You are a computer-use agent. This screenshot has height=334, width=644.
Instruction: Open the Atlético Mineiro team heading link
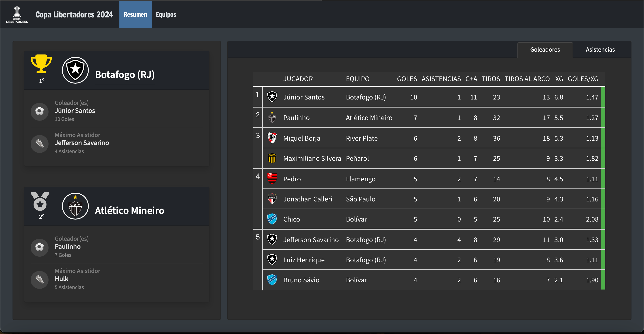(x=129, y=211)
